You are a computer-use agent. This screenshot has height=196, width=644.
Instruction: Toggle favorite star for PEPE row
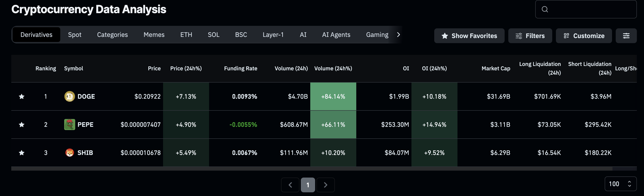coord(22,125)
